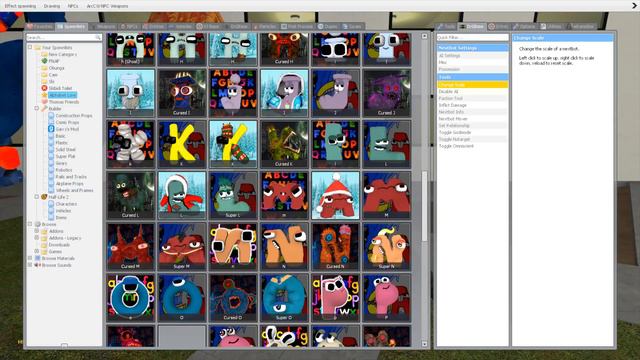
Task: Click the Garry's Mod blue g icon
Action: (51, 129)
